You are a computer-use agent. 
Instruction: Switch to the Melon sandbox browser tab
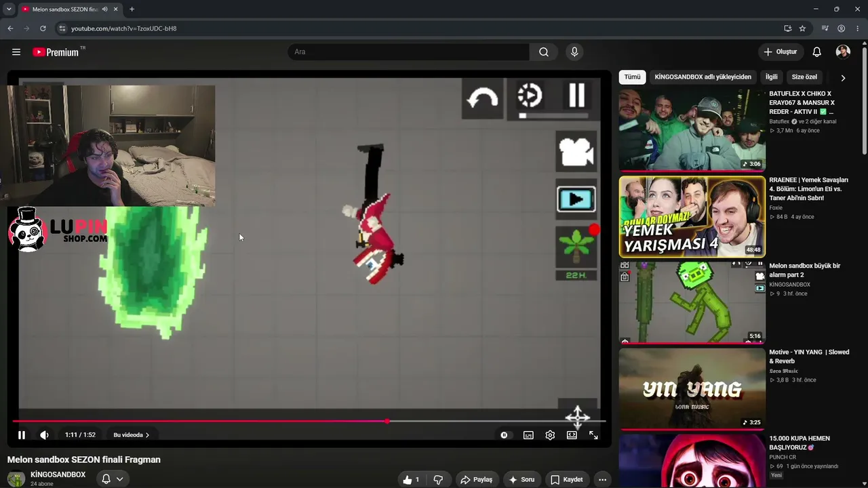pyautogui.click(x=66, y=9)
